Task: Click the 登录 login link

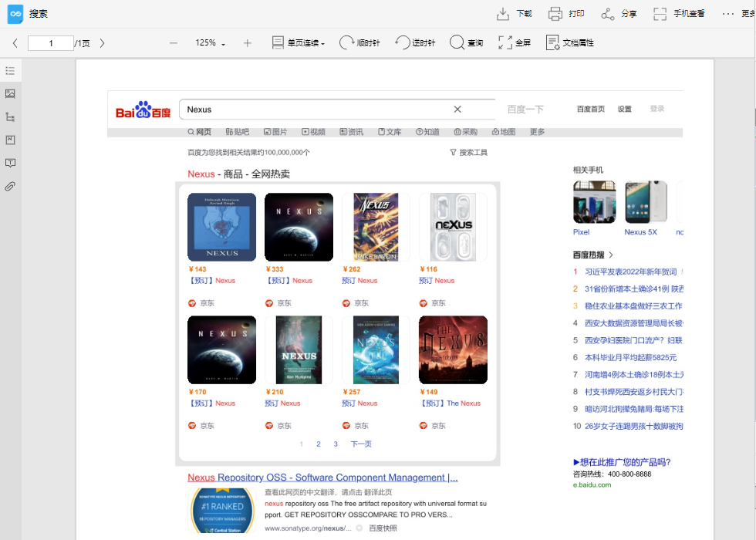Action: 657,109
